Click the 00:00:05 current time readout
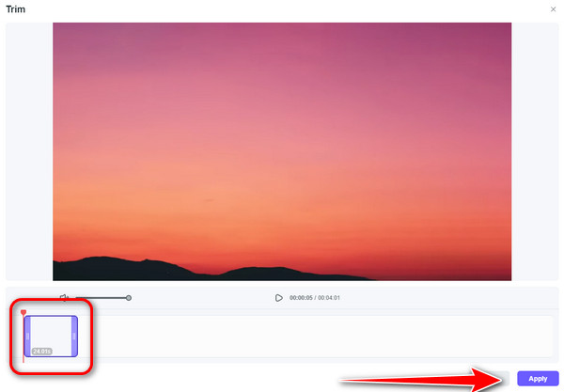The image size is (564, 392). tap(301, 298)
